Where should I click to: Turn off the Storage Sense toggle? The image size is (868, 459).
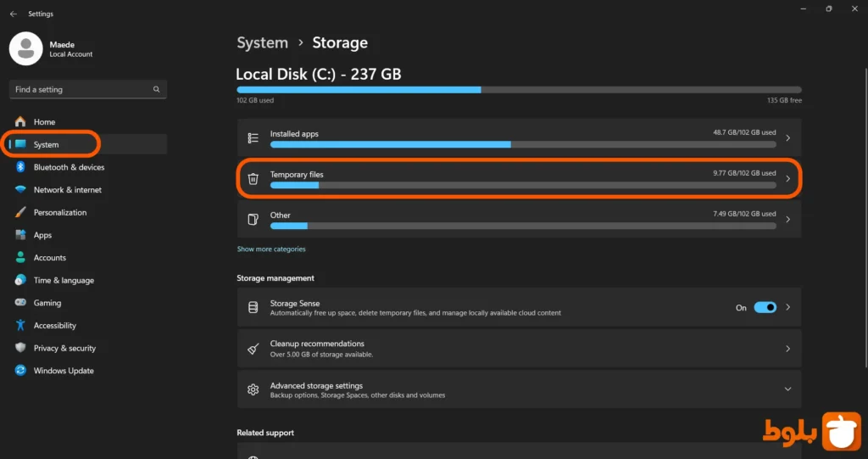pyautogui.click(x=765, y=308)
